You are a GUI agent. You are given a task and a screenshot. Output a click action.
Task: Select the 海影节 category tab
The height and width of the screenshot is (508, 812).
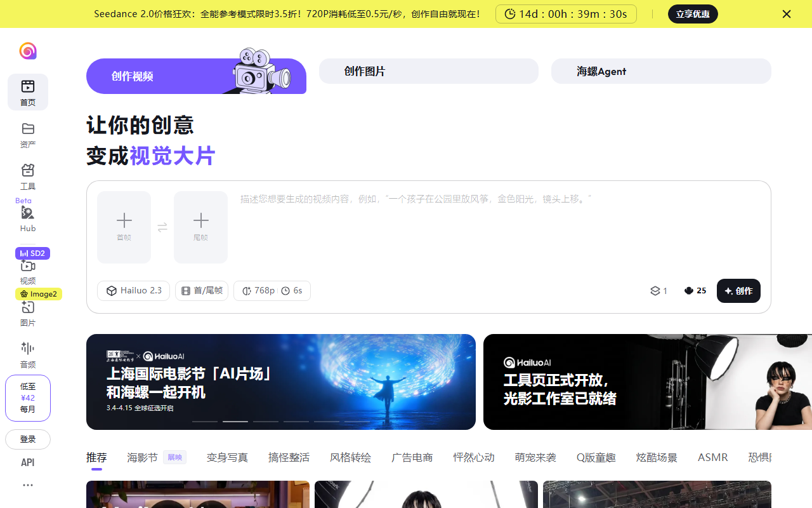point(142,457)
